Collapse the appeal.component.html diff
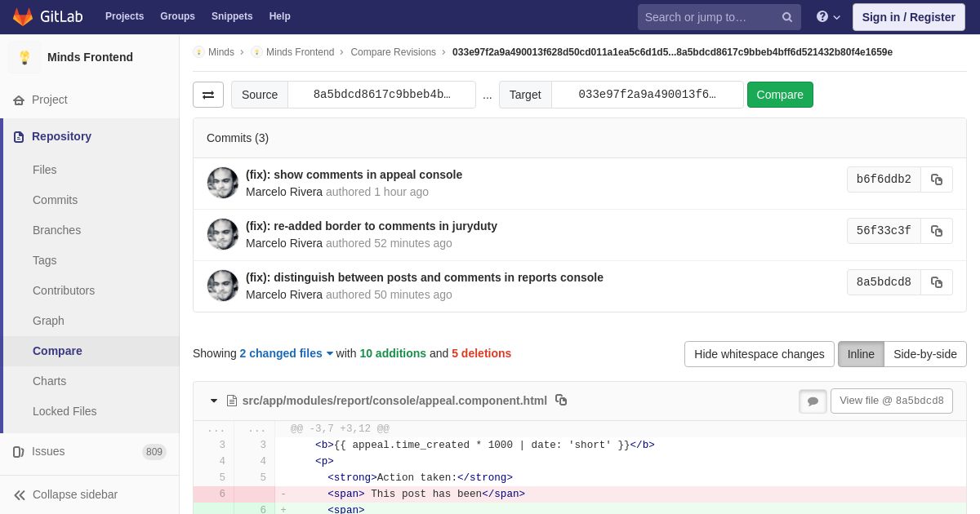 click(x=214, y=401)
